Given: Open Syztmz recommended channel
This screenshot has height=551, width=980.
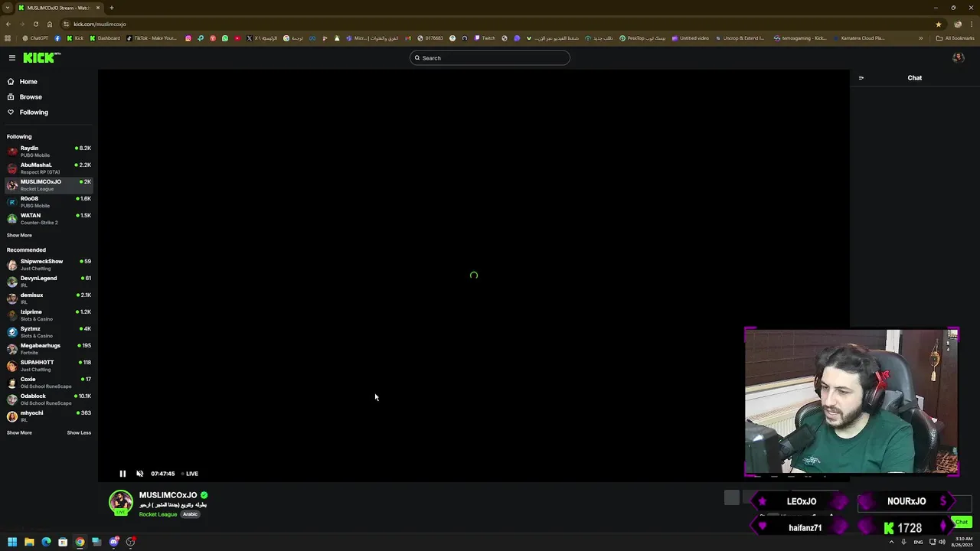Looking at the screenshot, I should point(49,332).
